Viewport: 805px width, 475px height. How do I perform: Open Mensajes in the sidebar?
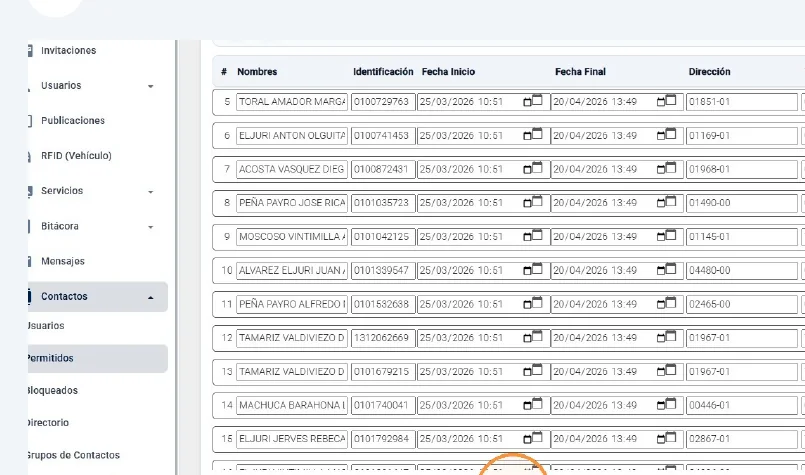point(63,261)
